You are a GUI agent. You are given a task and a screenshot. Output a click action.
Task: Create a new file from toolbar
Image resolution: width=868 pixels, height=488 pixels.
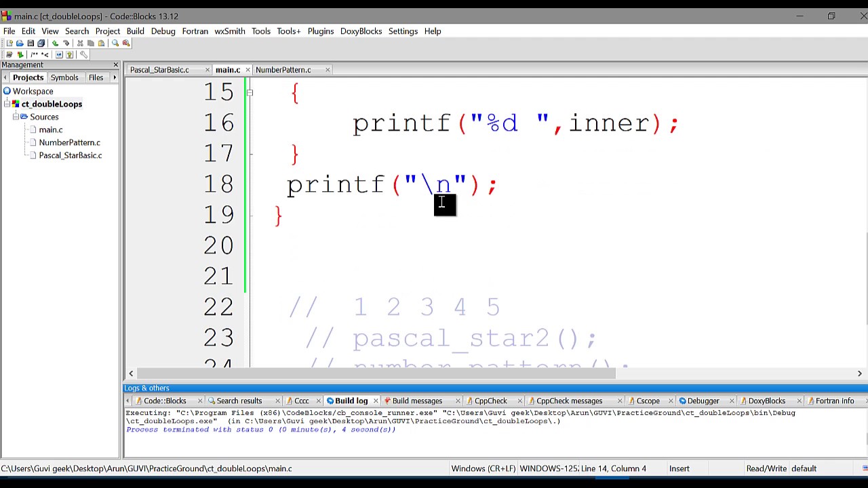pos(9,43)
